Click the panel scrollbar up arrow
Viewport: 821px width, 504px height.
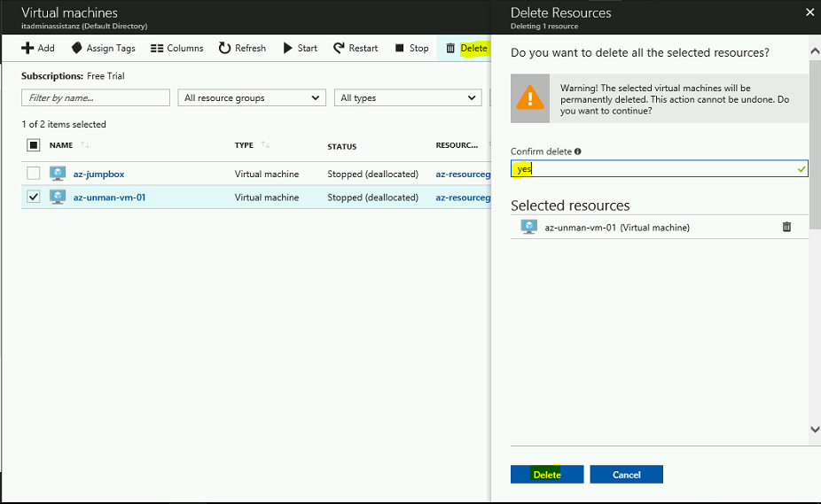click(815, 50)
